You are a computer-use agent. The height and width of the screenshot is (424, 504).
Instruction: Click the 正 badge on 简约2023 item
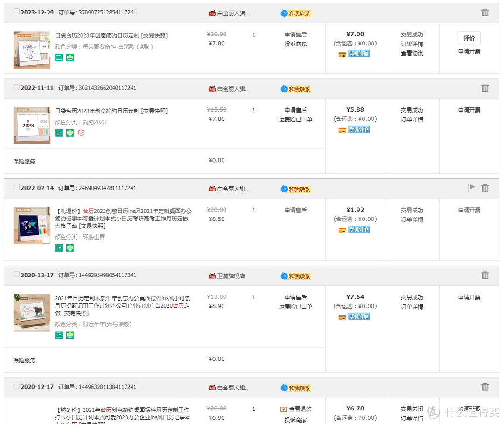(x=59, y=133)
